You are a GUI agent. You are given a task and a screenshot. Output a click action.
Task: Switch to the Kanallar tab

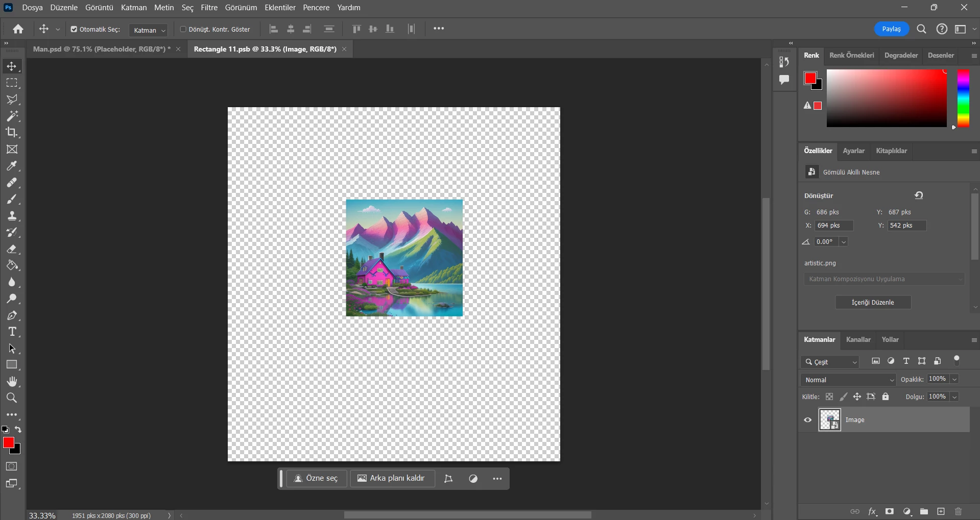pyautogui.click(x=858, y=340)
